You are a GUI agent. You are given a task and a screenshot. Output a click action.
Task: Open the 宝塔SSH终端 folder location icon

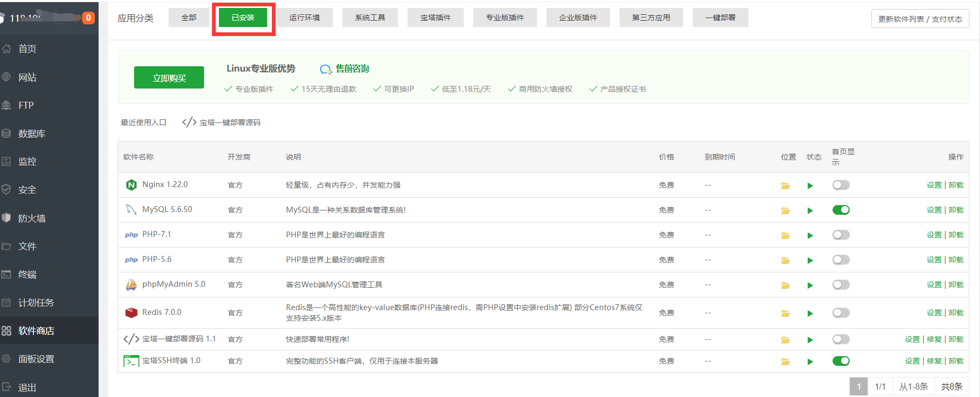(x=785, y=361)
